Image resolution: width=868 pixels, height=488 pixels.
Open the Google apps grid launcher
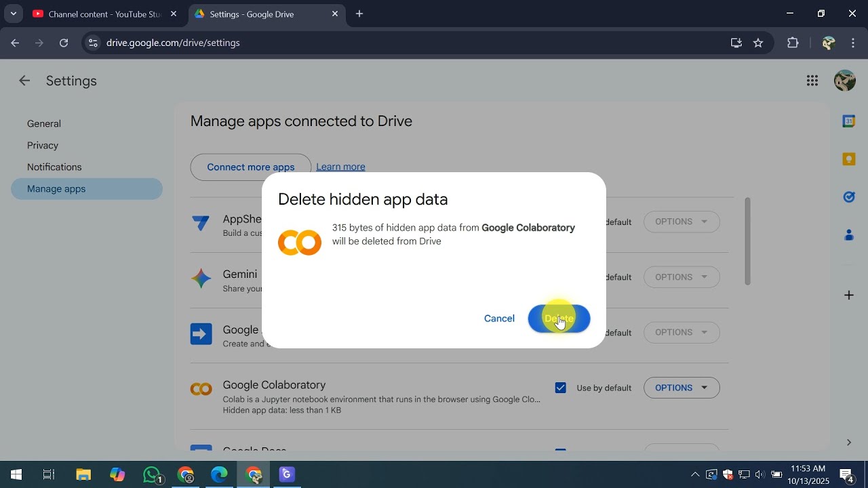[x=812, y=81]
